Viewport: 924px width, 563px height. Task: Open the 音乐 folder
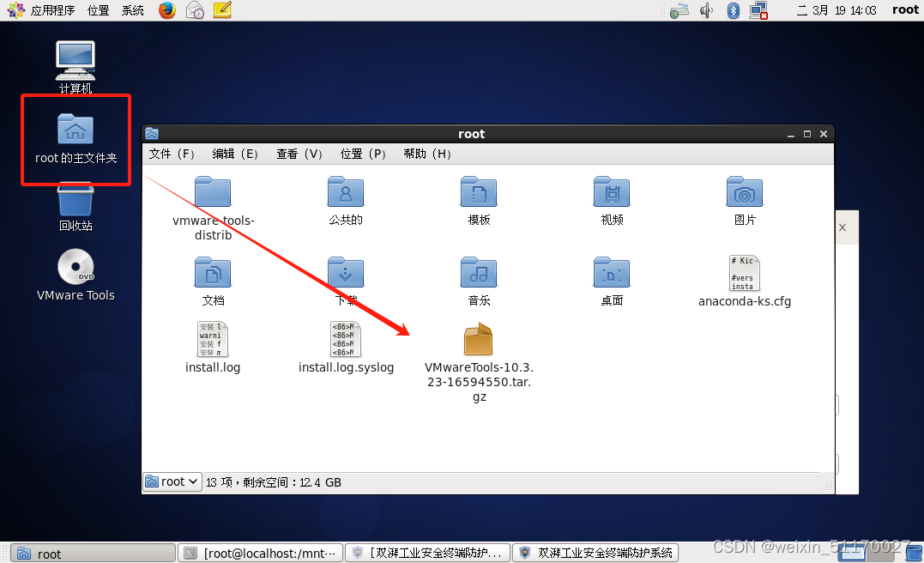click(479, 272)
